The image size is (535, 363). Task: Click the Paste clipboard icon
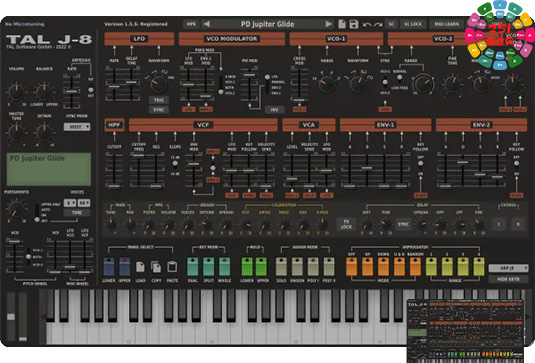[x=172, y=266]
